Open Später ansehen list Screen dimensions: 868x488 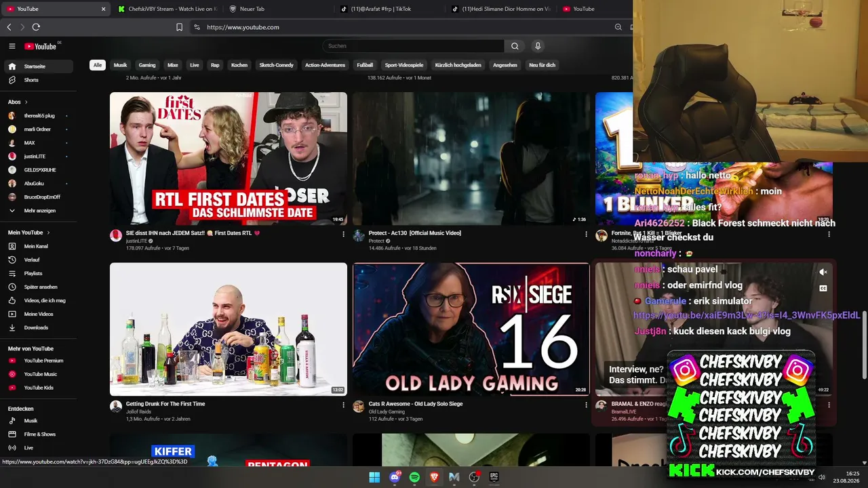click(x=39, y=287)
